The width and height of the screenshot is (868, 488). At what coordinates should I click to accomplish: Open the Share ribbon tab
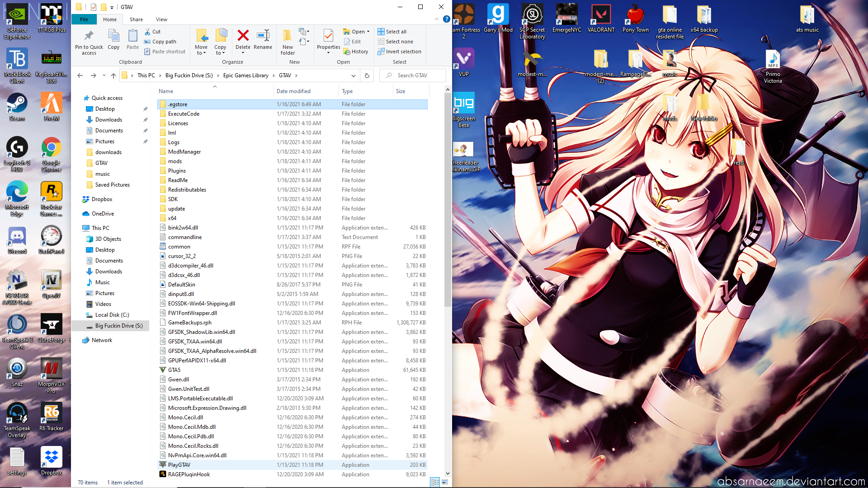pyautogui.click(x=136, y=19)
